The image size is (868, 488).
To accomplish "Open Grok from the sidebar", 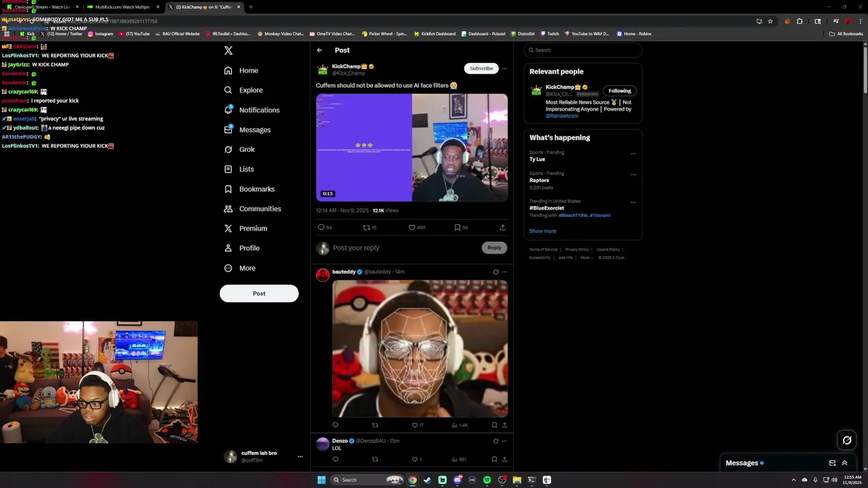I will (239, 149).
